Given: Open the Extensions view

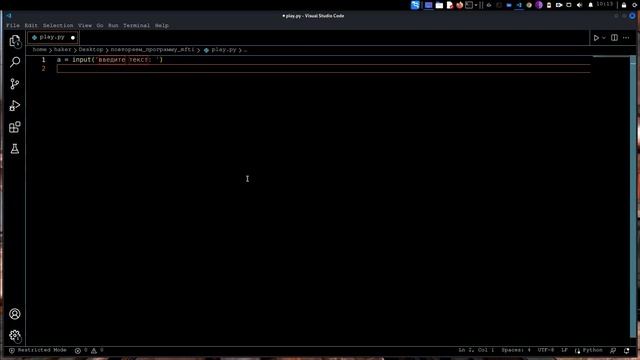Looking at the screenshot, I should (15, 127).
